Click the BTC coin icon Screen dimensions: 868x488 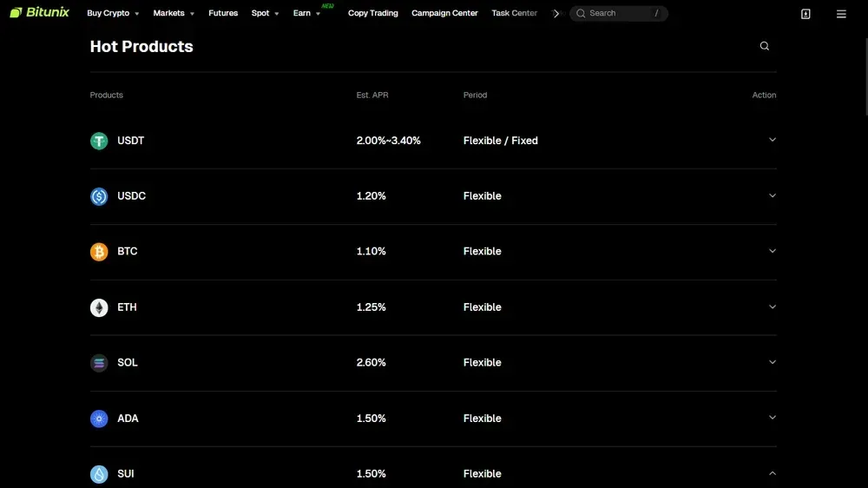(99, 252)
